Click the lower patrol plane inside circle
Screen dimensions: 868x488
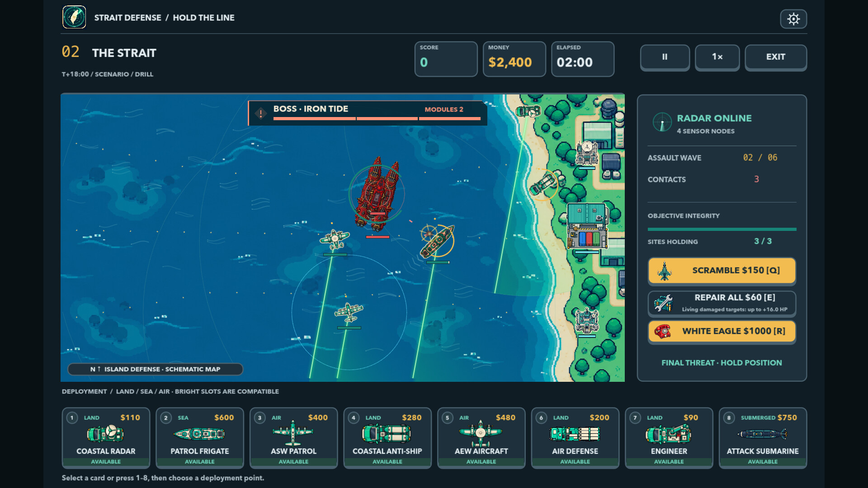pos(349,312)
